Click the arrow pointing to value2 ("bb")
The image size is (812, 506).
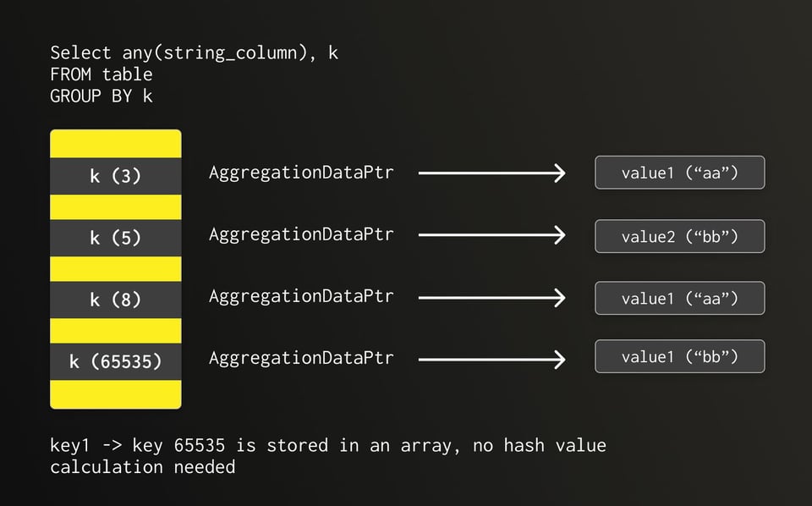pyautogui.click(x=491, y=235)
